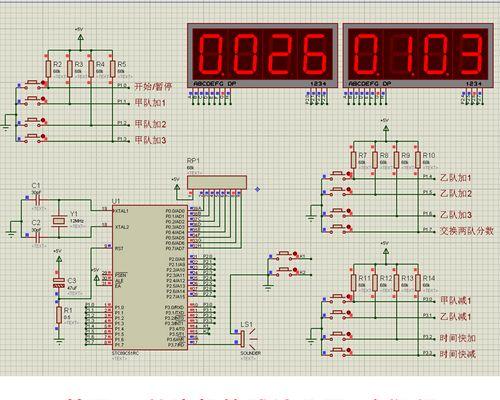The image size is (500, 400).
Task: Select electrolytic capacitor C3
Action: point(59,283)
